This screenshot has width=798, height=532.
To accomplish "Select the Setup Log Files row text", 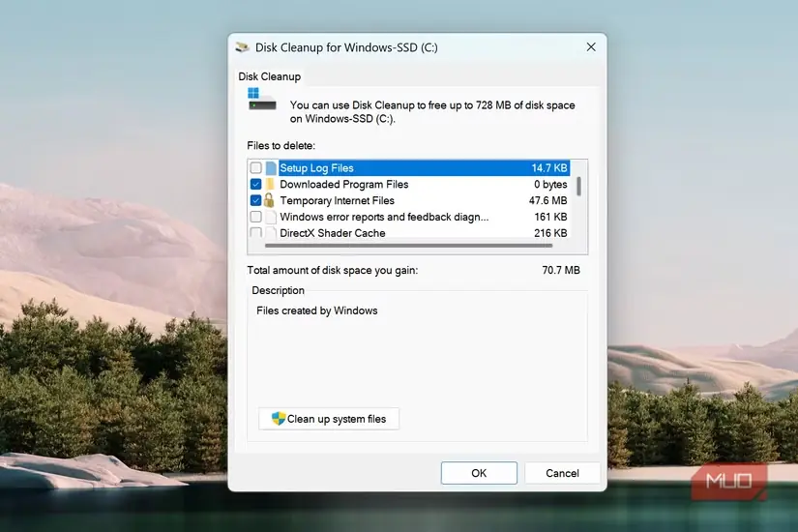I will (x=316, y=168).
